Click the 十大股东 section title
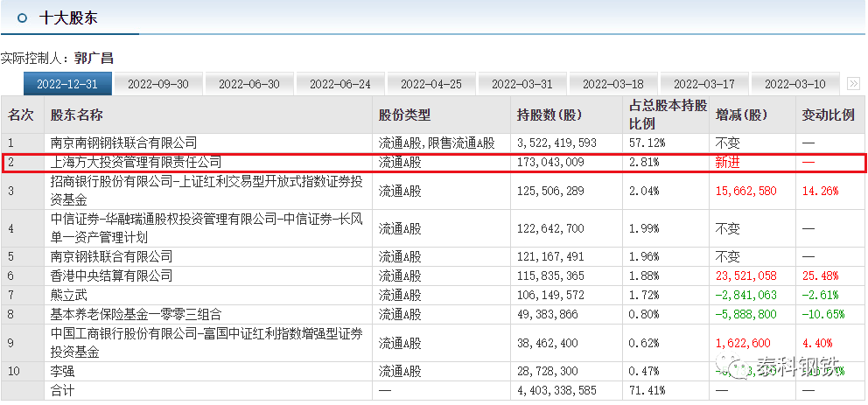This screenshot has width=868, height=405. pyautogui.click(x=68, y=17)
